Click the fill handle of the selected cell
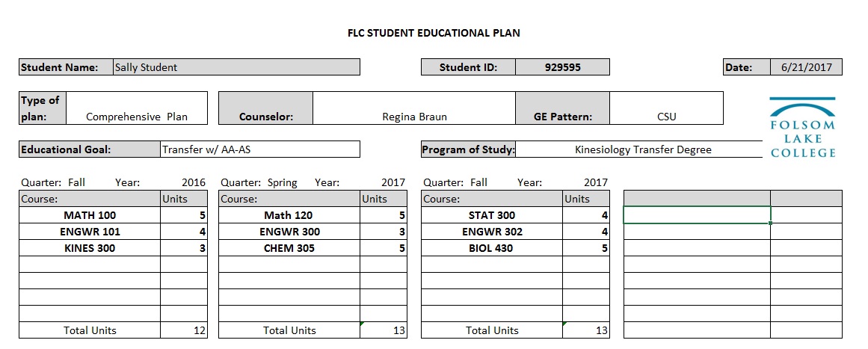This screenshot has width=868, height=349. click(771, 223)
